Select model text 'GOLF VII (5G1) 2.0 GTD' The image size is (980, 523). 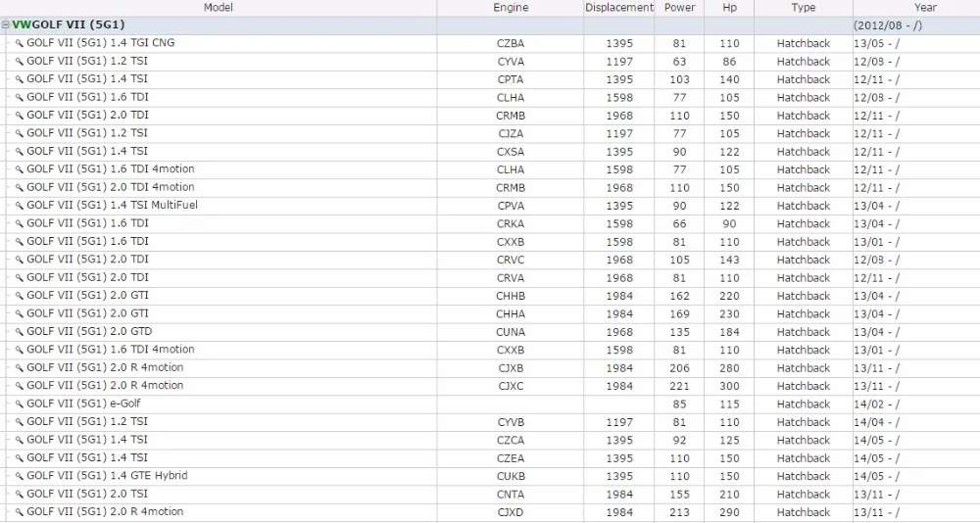(x=89, y=331)
